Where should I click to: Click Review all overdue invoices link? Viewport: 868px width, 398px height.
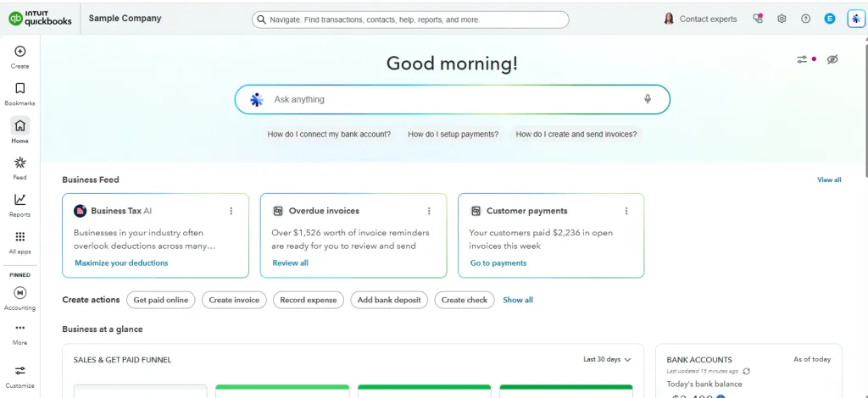(290, 263)
